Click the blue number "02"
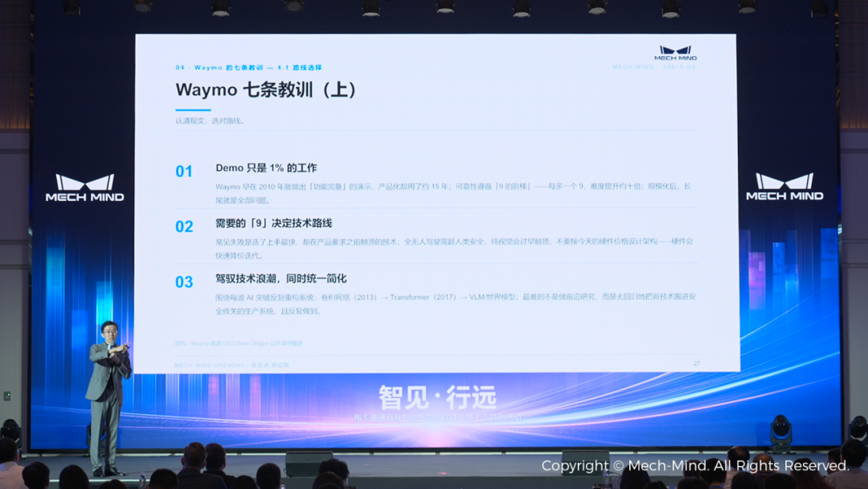Image resolution: width=868 pixels, height=489 pixels. (x=184, y=227)
